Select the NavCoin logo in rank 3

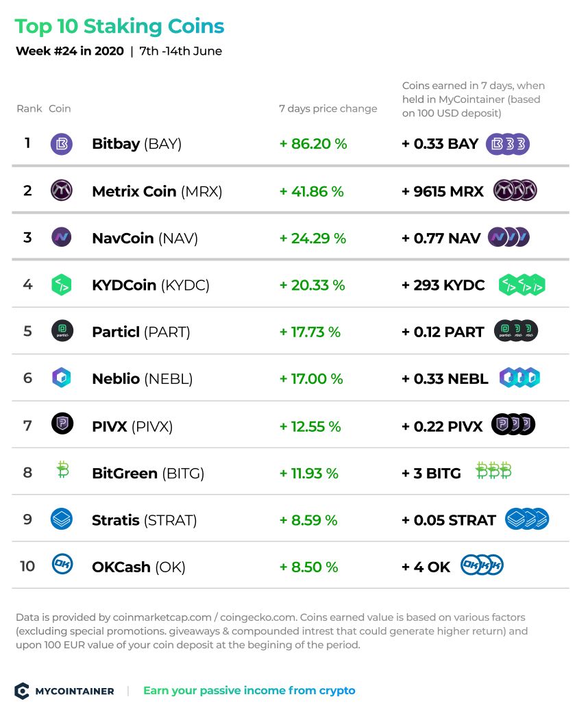pos(62,238)
